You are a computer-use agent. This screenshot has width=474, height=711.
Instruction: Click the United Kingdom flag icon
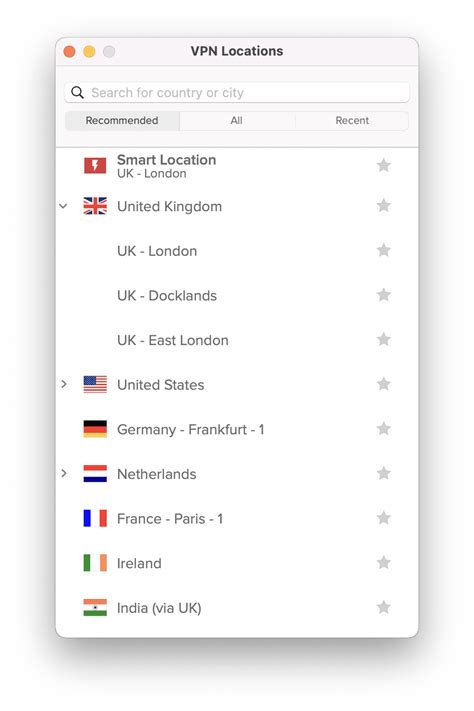point(95,206)
